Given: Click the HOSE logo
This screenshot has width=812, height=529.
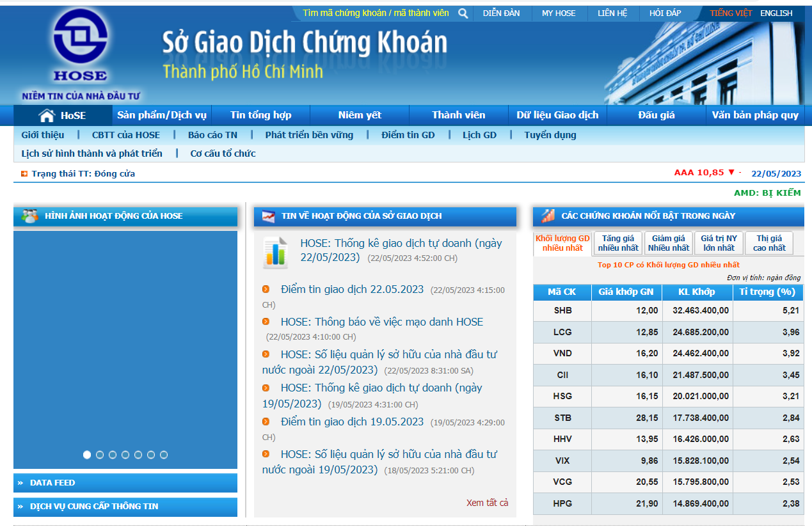Looking at the screenshot, I should point(80,45).
